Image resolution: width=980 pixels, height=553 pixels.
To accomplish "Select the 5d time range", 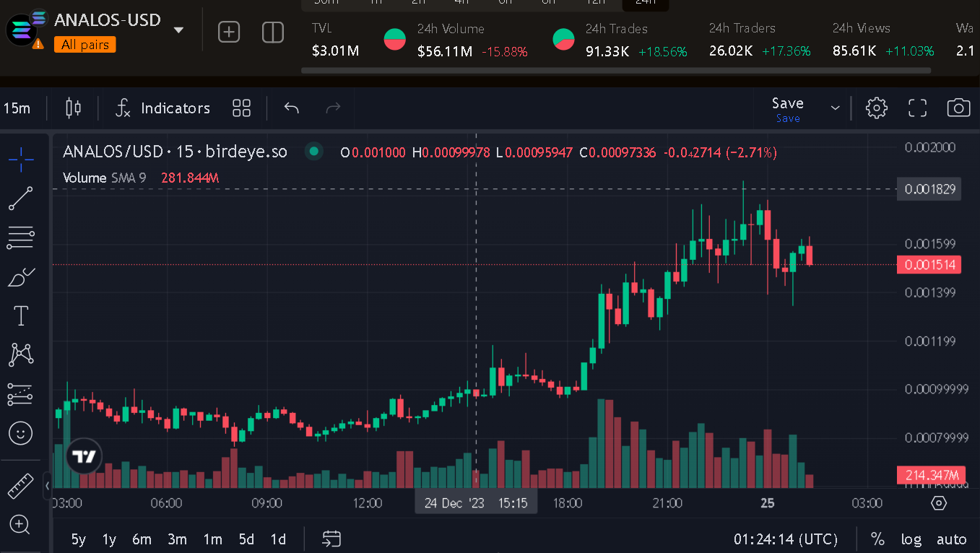I will (246, 539).
